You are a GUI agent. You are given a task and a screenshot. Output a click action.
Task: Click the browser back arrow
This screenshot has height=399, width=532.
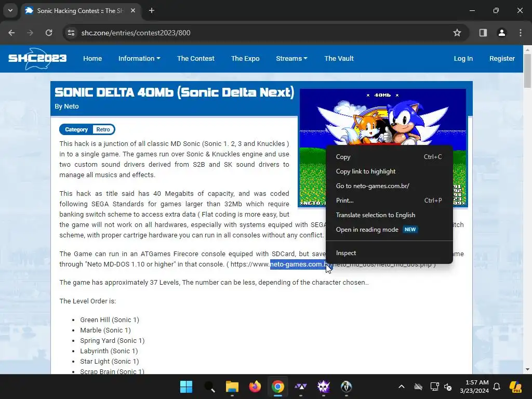[x=11, y=33]
